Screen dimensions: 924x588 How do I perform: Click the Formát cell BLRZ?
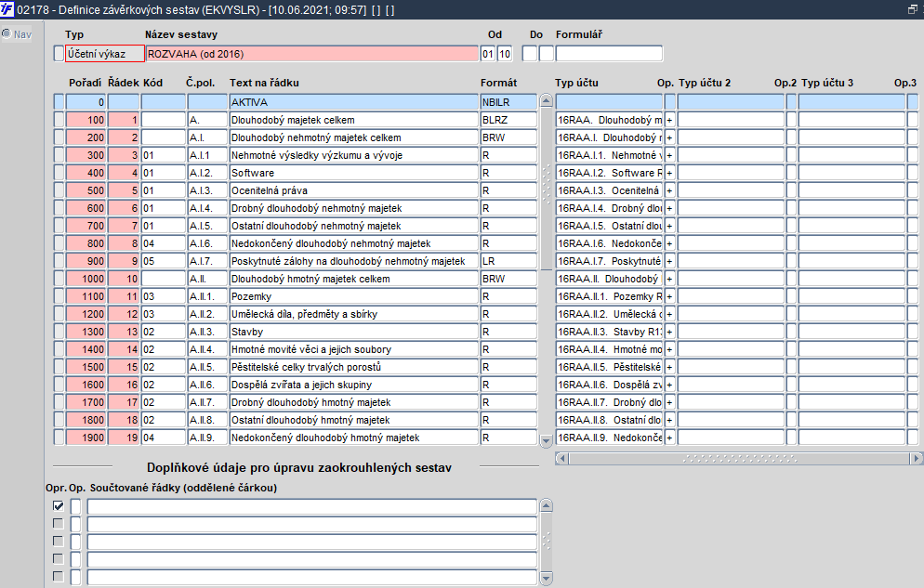(508, 120)
